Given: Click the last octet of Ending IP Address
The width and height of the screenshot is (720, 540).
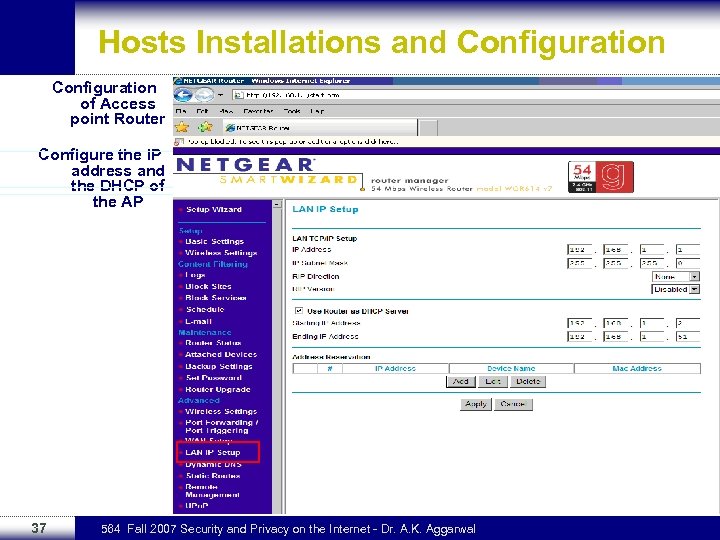Looking at the screenshot, I should coord(688,337).
